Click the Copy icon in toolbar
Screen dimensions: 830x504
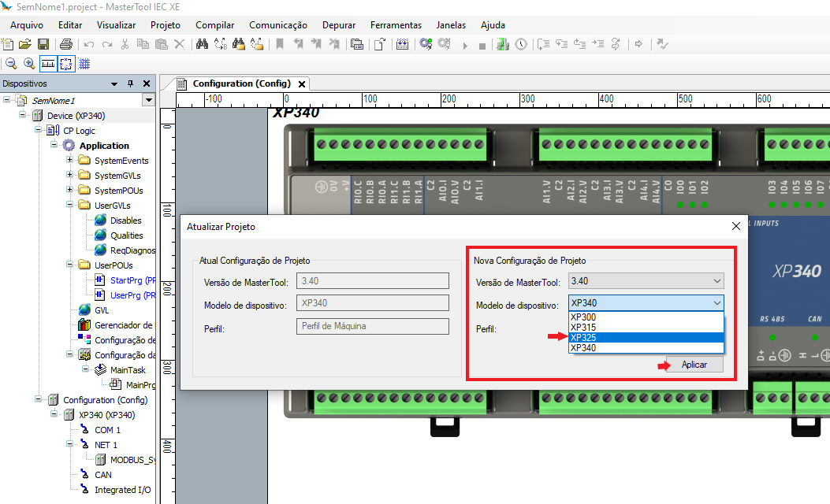(x=143, y=44)
